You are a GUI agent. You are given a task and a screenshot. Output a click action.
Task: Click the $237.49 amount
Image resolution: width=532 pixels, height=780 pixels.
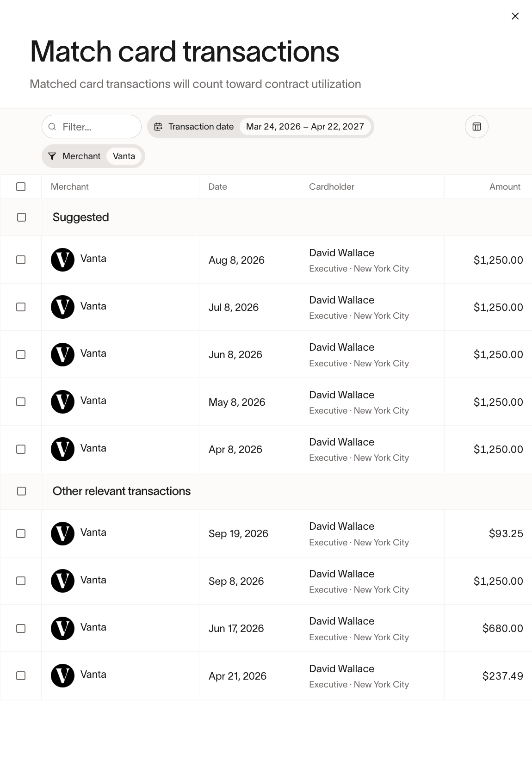[503, 676]
